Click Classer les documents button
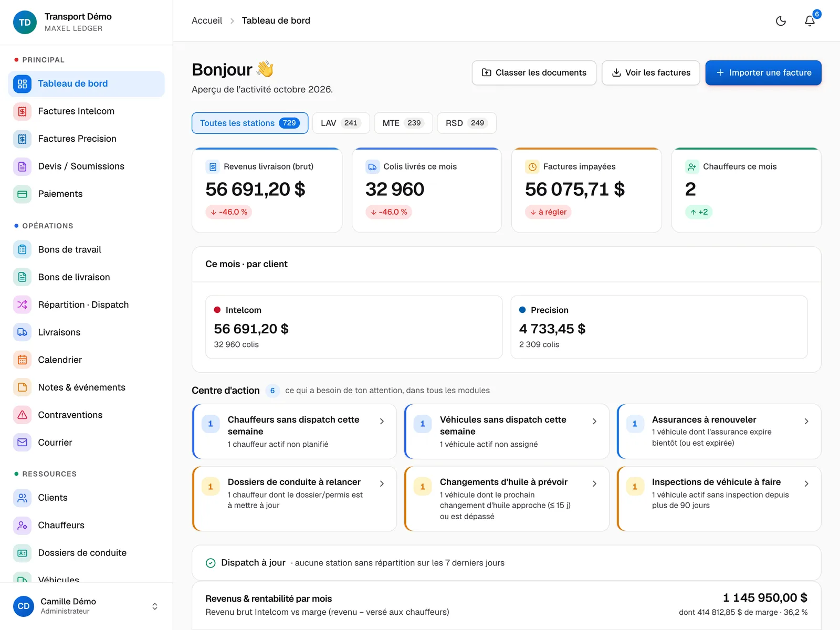This screenshot has width=840, height=630. pos(534,72)
